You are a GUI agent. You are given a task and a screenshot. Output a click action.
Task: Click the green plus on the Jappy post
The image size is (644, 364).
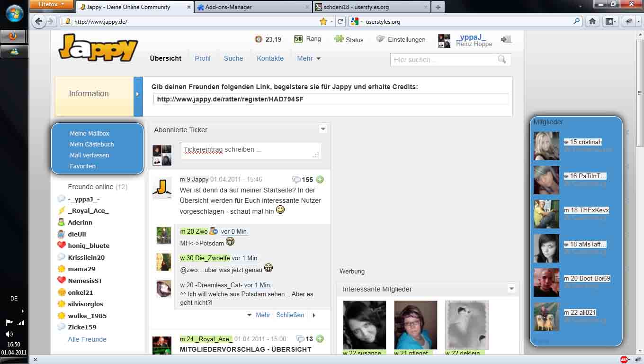pyautogui.click(x=320, y=180)
